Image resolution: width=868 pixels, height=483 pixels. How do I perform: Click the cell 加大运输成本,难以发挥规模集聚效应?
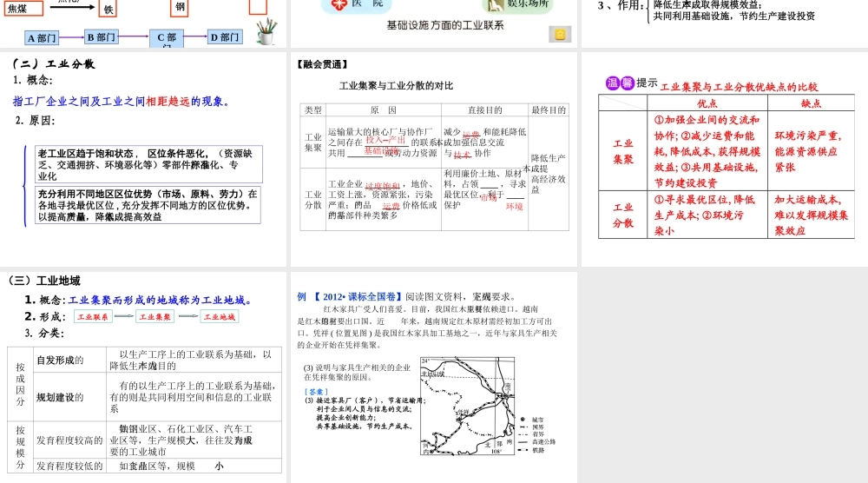click(811, 215)
